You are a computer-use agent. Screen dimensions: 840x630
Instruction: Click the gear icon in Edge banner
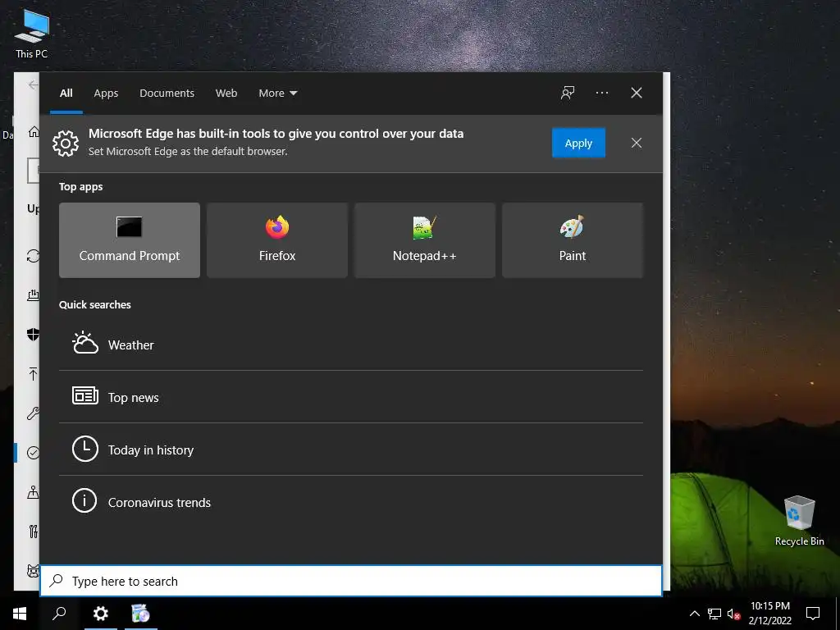tap(66, 143)
